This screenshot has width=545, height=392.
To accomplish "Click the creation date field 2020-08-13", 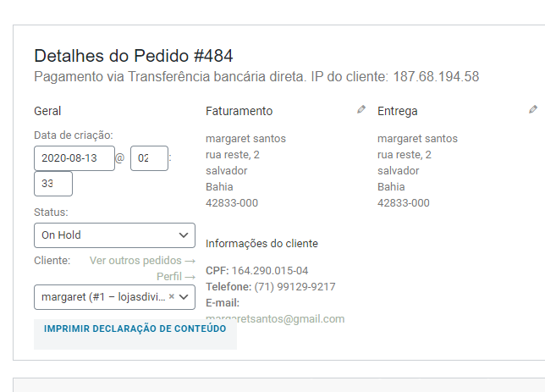I will click(74, 158).
